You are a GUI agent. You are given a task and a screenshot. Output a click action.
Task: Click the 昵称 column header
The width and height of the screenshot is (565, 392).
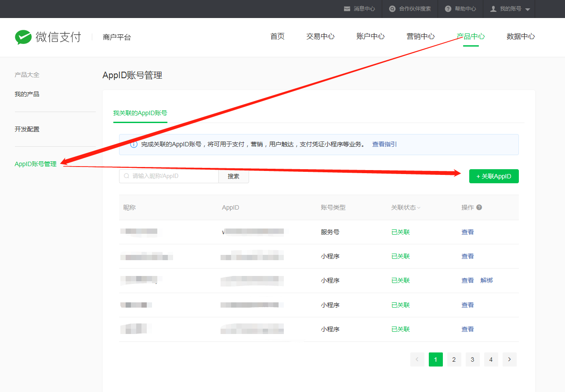(130, 207)
